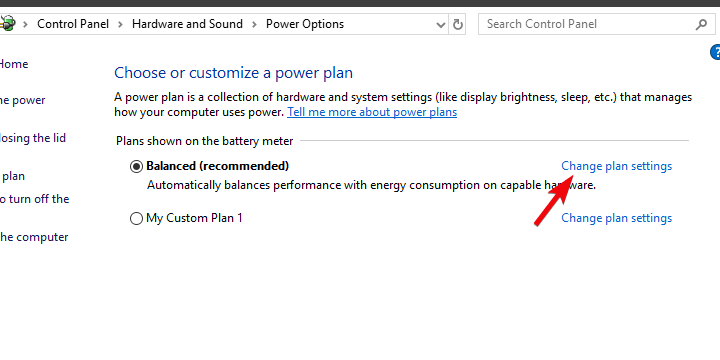
Task: Click the search magnifier icon
Action: [x=701, y=24]
